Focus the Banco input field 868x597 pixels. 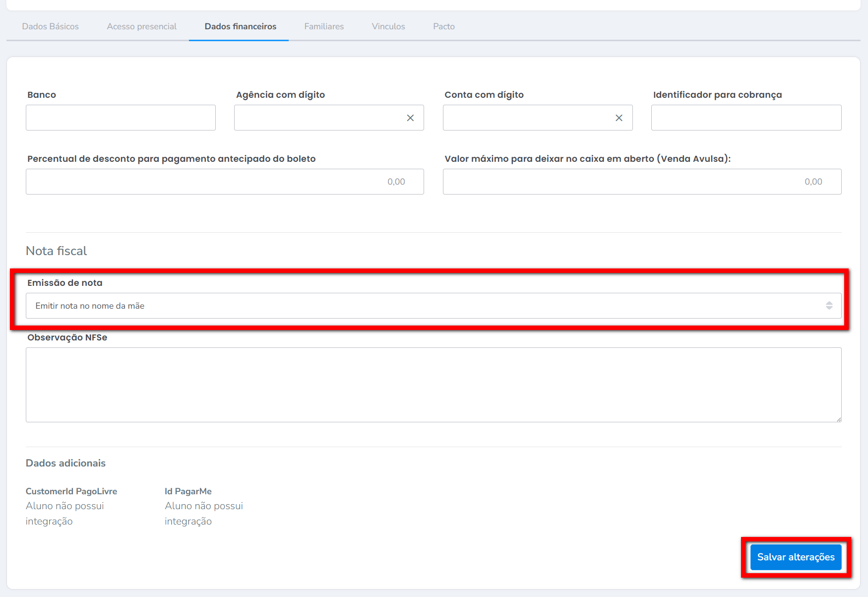[121, 118]
